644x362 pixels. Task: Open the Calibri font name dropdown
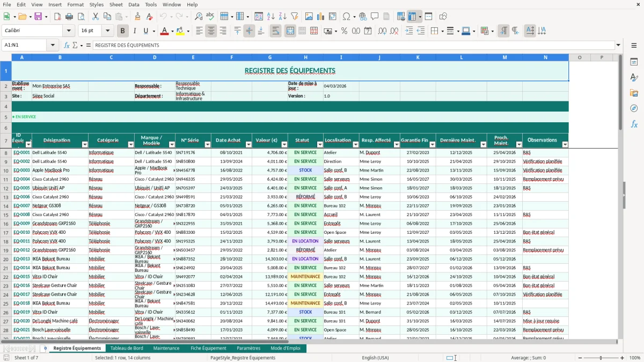pos(68,31)
